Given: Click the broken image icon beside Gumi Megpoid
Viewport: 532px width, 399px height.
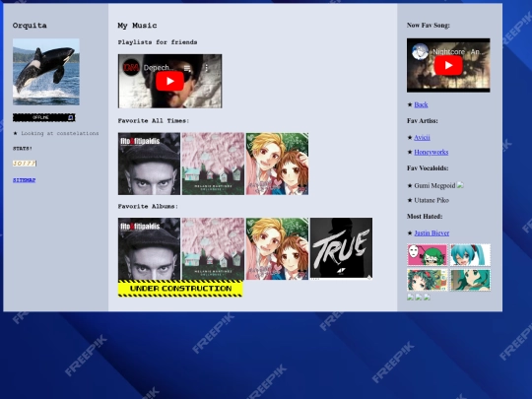Looking at the screenshot, I should [x=460, y=185].
